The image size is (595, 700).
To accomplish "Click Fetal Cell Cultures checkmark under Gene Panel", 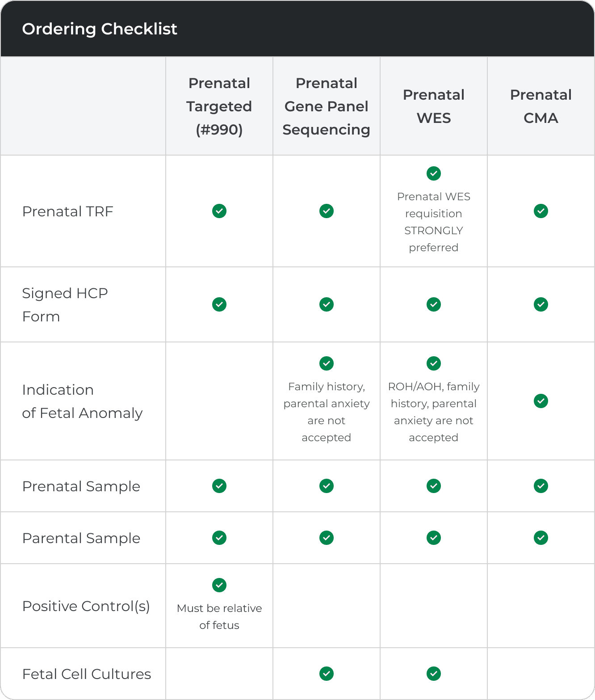I will (327, 674).
